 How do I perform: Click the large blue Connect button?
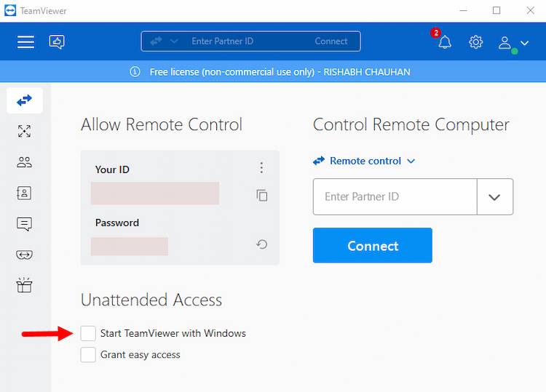[x=373, y=246]
